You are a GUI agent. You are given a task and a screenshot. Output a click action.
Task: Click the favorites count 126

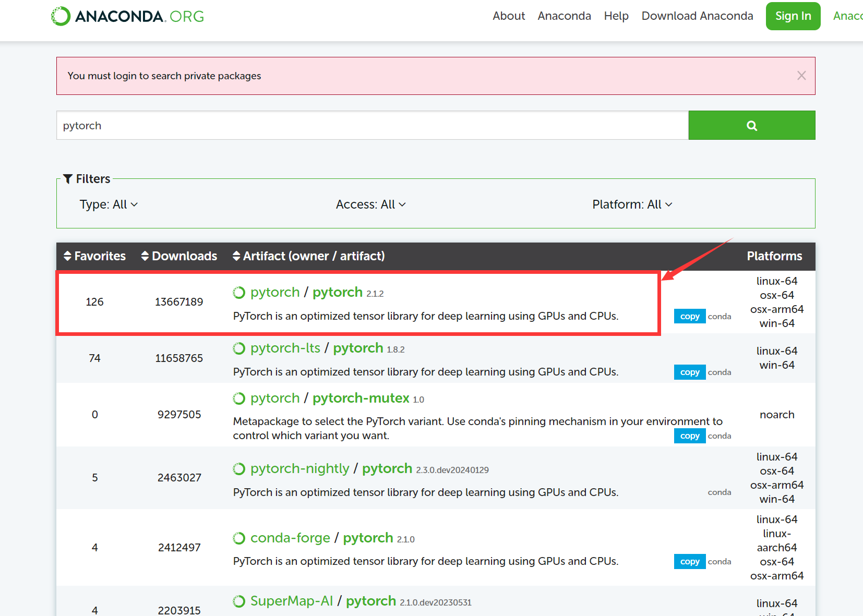tap(95, 302)
